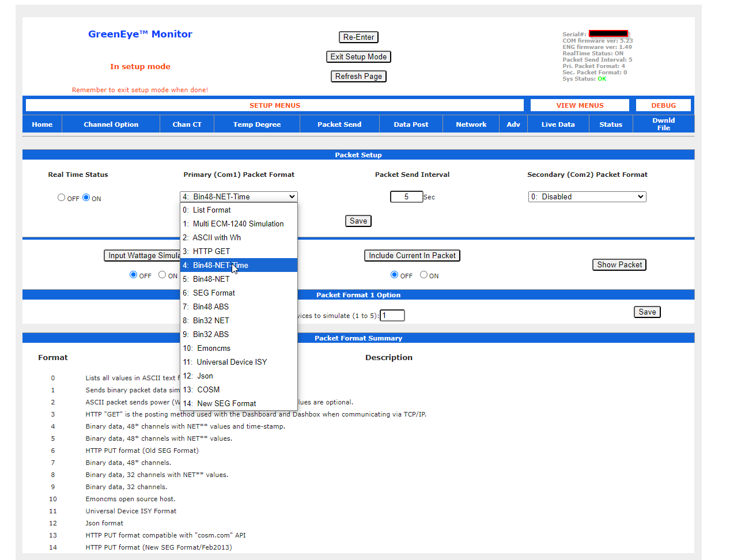Choose 3: HTTP GET option

click(x=239, y=252)
